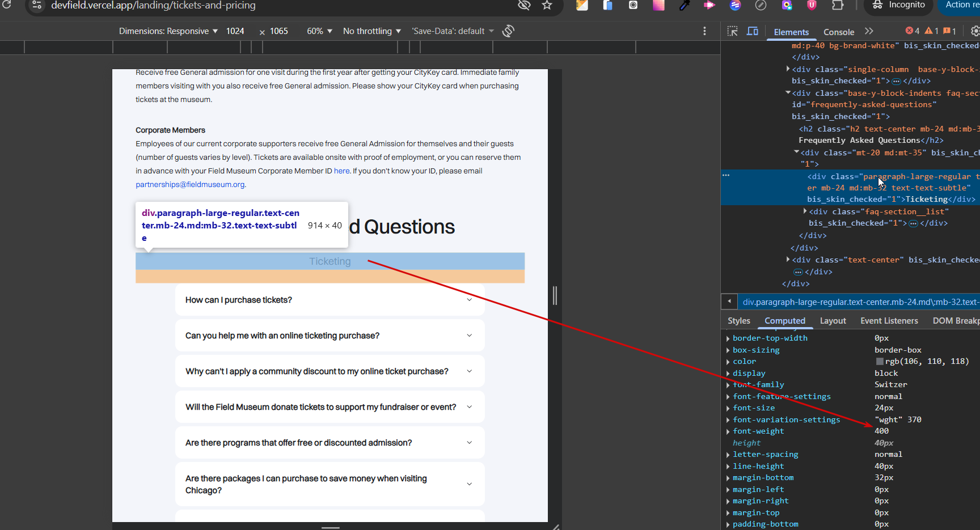Collapse the base-y-block-indents faq-section div
980x530 pixels.
[788, 93]
